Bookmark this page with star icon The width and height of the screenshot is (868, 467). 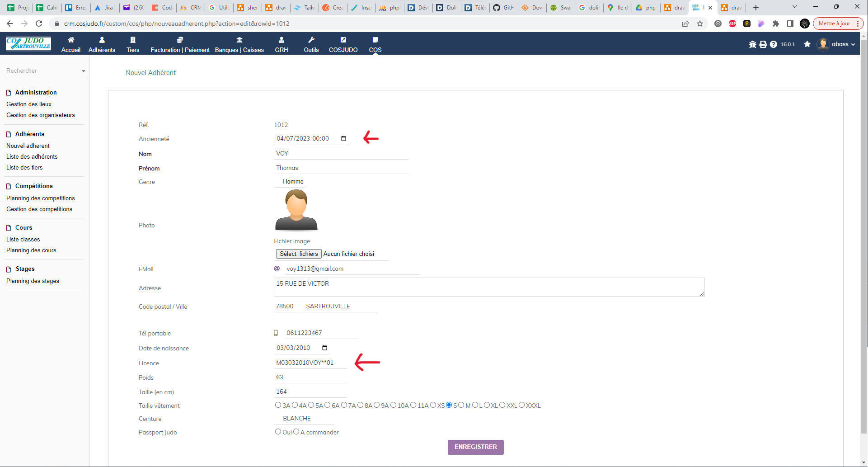coord(700,24)
